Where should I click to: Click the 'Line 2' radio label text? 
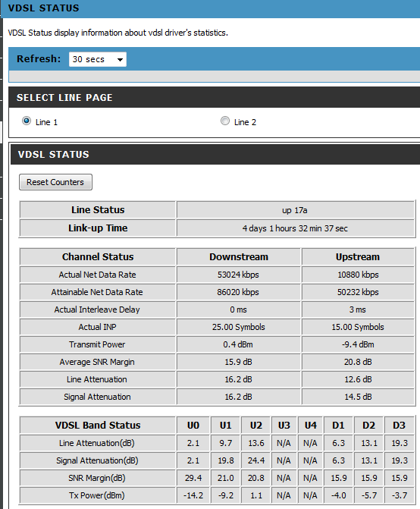245,122
